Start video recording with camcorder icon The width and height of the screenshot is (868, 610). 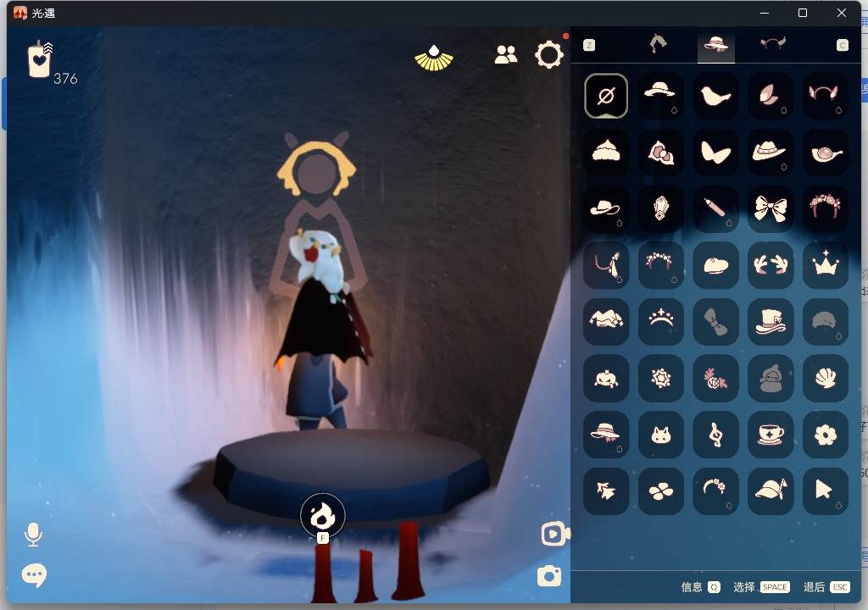point(555,534)
